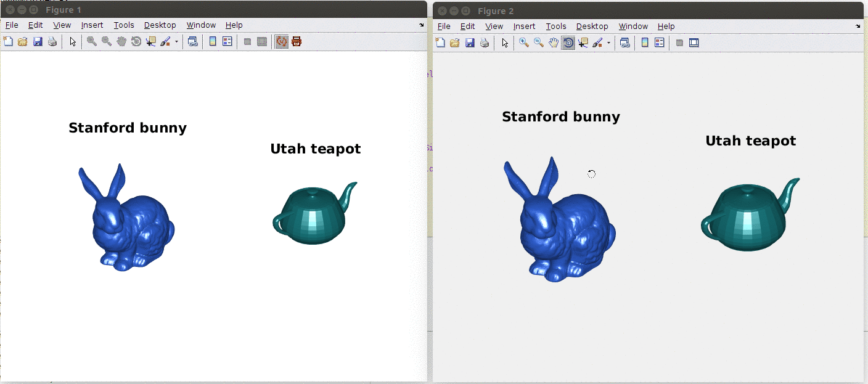Click Show Plot Tools icon in Figure 2
This screenshot has width=868, height=384.
pos(694,43)
